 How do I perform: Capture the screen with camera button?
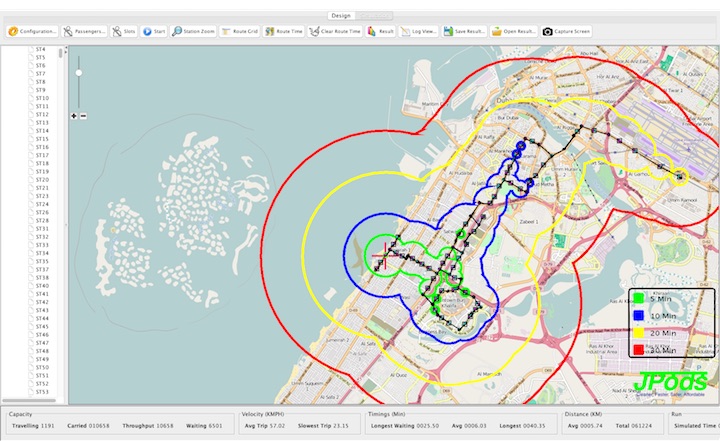click(567, 31)
